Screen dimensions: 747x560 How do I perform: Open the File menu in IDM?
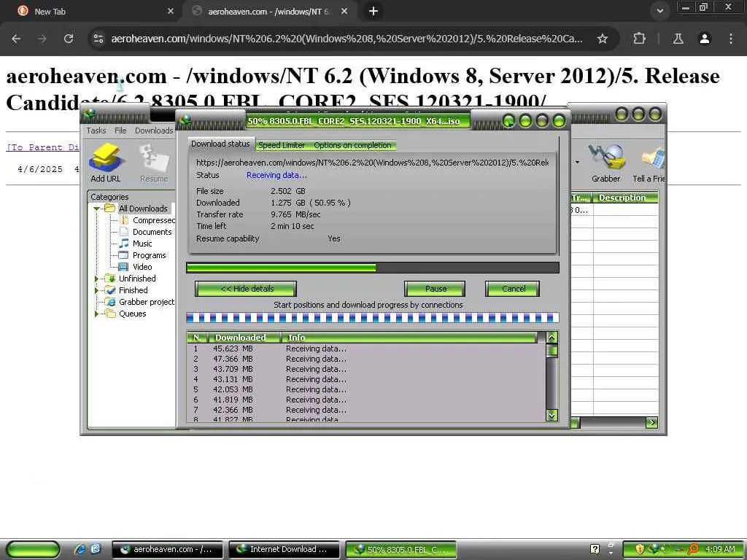point(120,131)
